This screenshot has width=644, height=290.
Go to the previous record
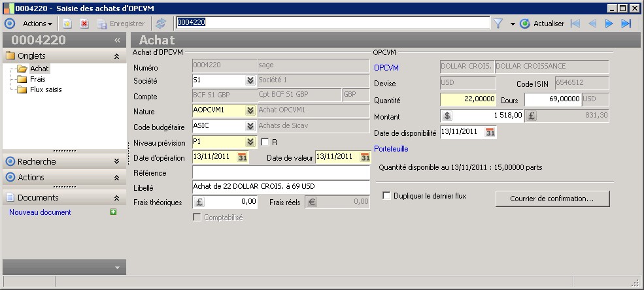(x=592, y=24)
